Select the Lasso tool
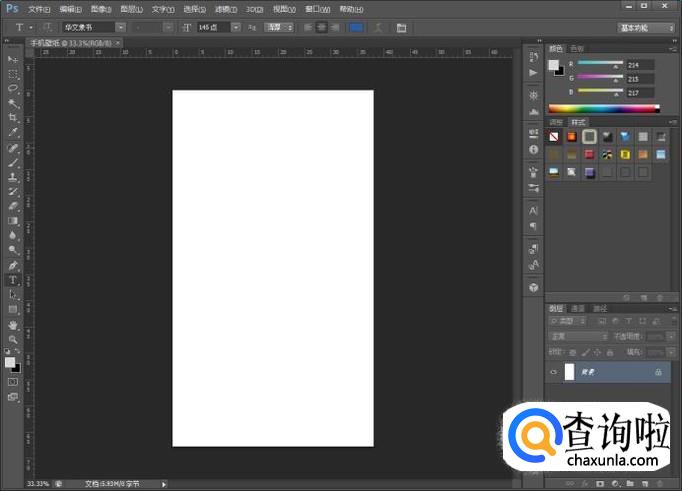The height and width of the screenshot is (491, 682). [x=14, y=88]
